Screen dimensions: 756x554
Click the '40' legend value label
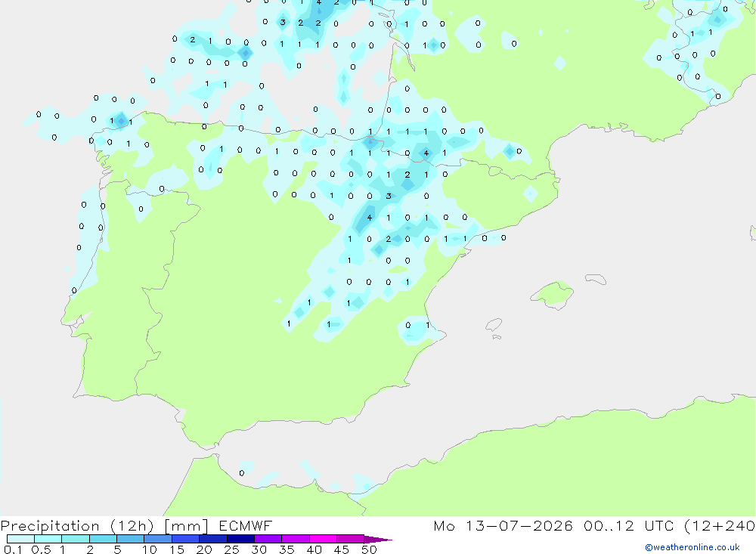tap(314, 549)
